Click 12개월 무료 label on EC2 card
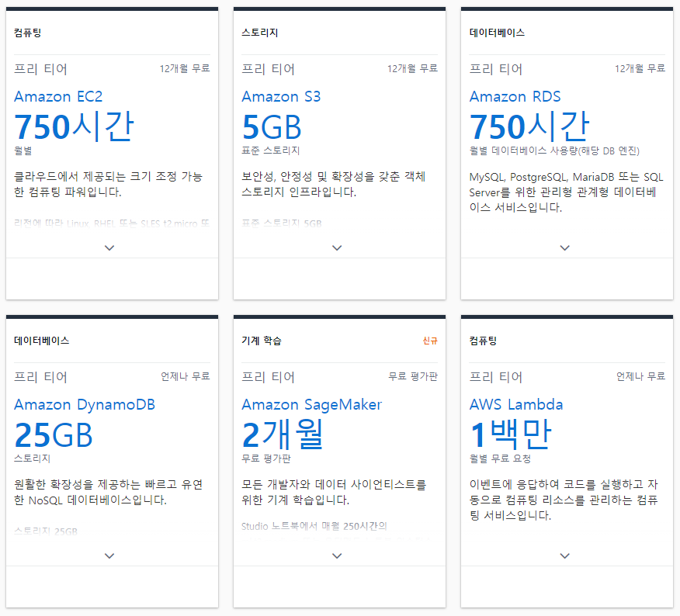The height and width of the screenshot is (616, 680). click(x=185, y=68)
